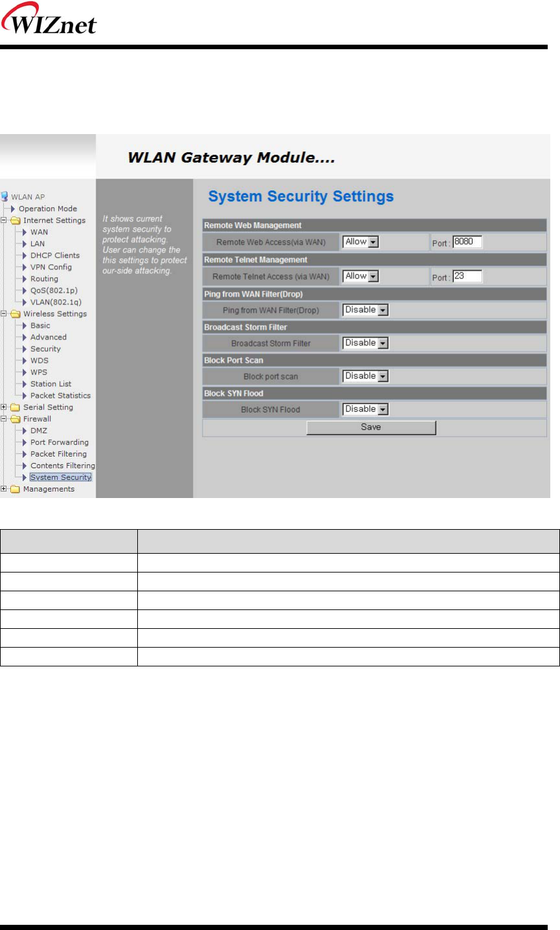Viewport: 560px width, 930px height.
Task: Collapse the Wireless Settings folder
Action: click(x=4, y=313)
